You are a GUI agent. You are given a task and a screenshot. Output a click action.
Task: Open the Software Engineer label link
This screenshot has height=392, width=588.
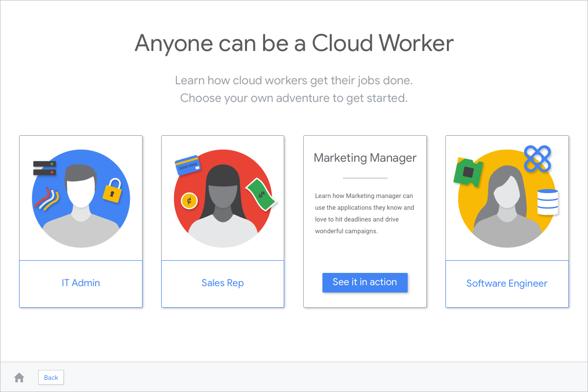pyautogui.click(x=507, y=283)
